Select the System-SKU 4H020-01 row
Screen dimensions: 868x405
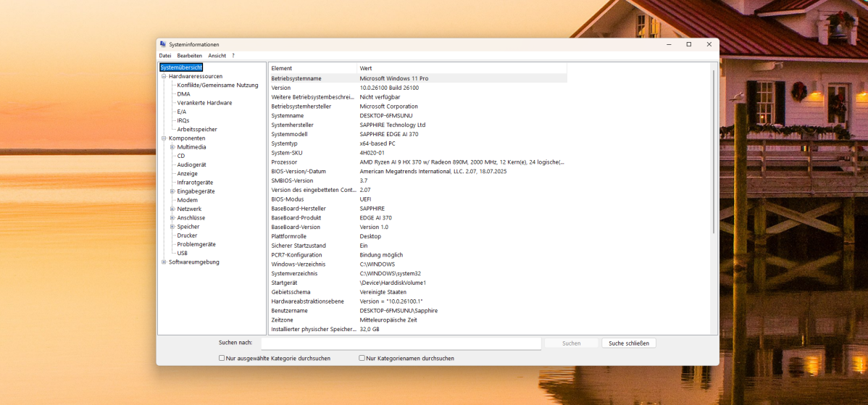coord(418,153)
